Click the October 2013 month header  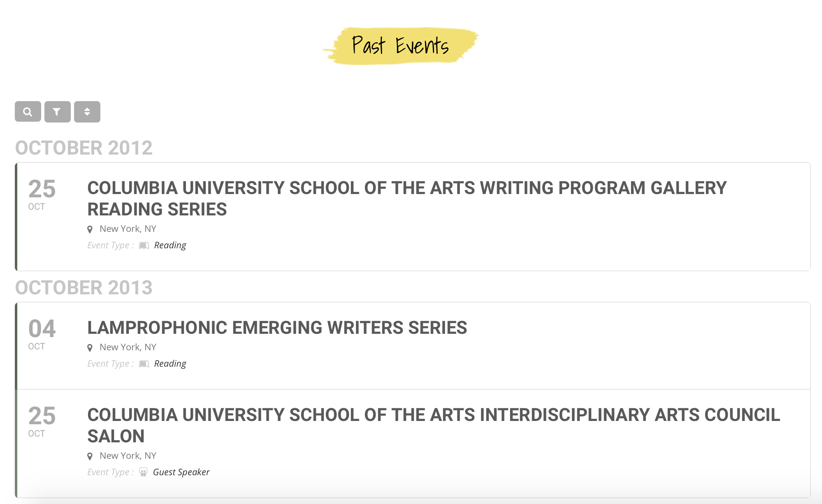pos(84,288)
